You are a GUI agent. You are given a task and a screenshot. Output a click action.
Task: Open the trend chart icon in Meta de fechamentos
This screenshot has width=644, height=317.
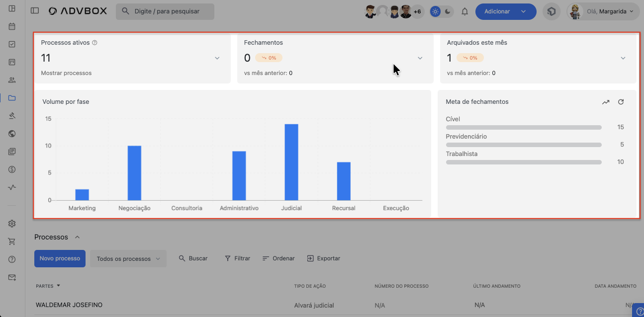tap(605, 102)
